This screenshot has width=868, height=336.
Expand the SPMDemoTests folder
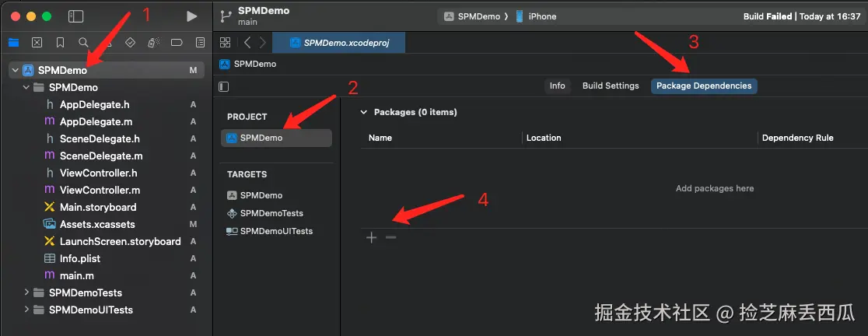click(26, 292)
